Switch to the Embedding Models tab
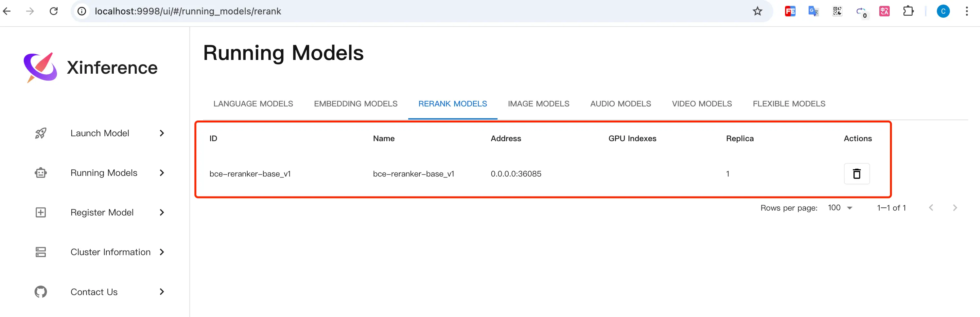 tap(356, 103)
